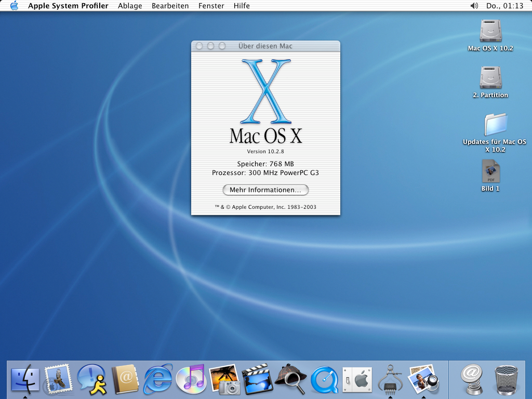
Task: Launch Sherlock from the Dock
Action: 291,379
